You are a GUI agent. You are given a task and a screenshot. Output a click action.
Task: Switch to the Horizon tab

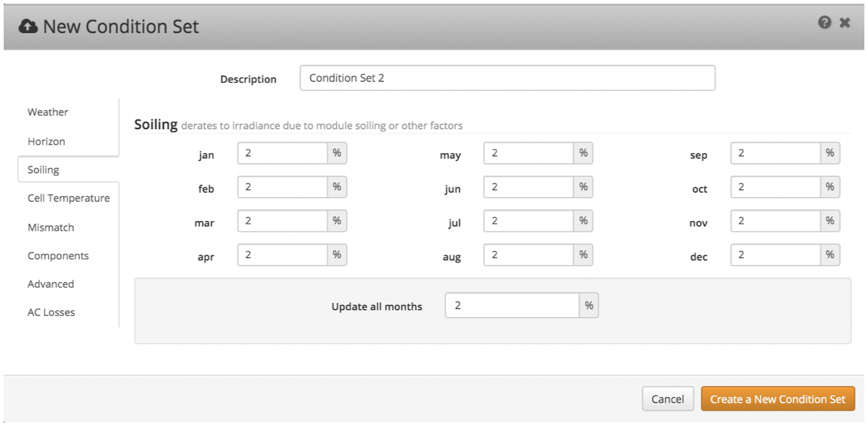coord(47,141)
